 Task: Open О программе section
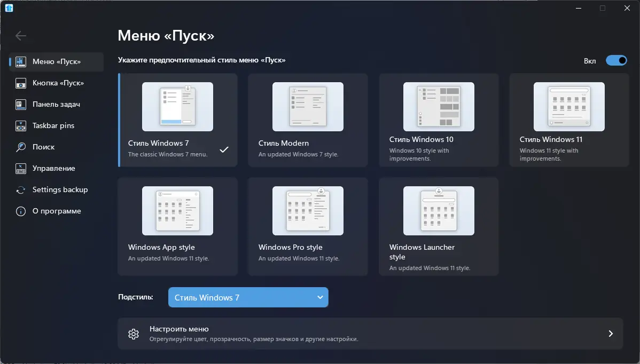56,211
